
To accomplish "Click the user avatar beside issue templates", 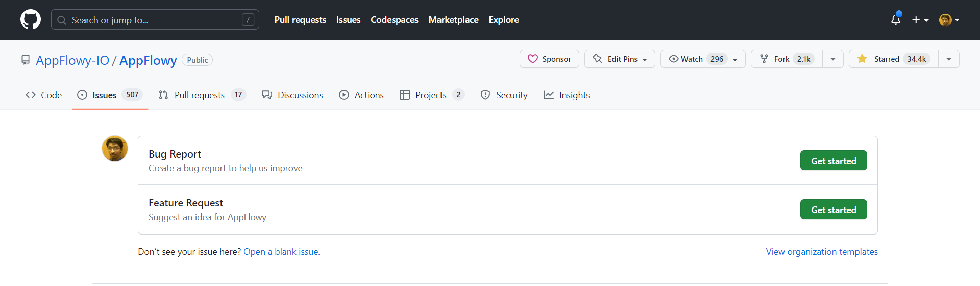I will pos(115,148).
